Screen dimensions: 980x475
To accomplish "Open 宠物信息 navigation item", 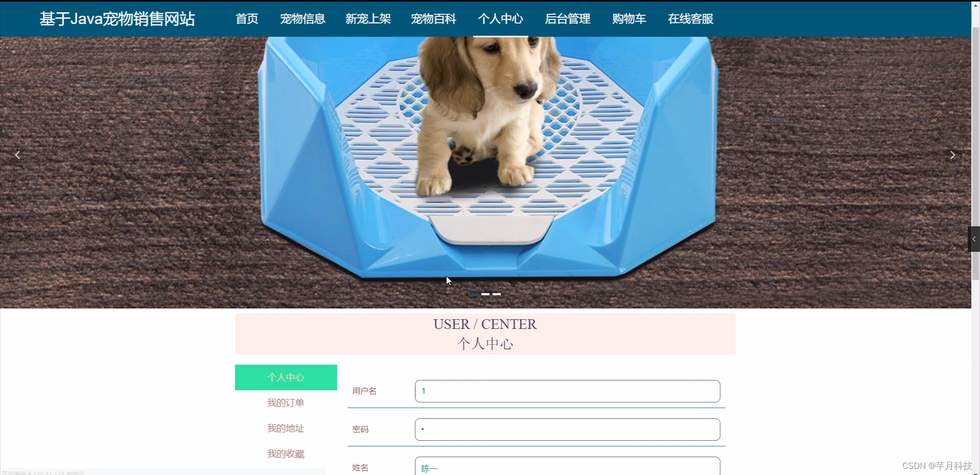I will pyautogui.click(x=303, y=19).
